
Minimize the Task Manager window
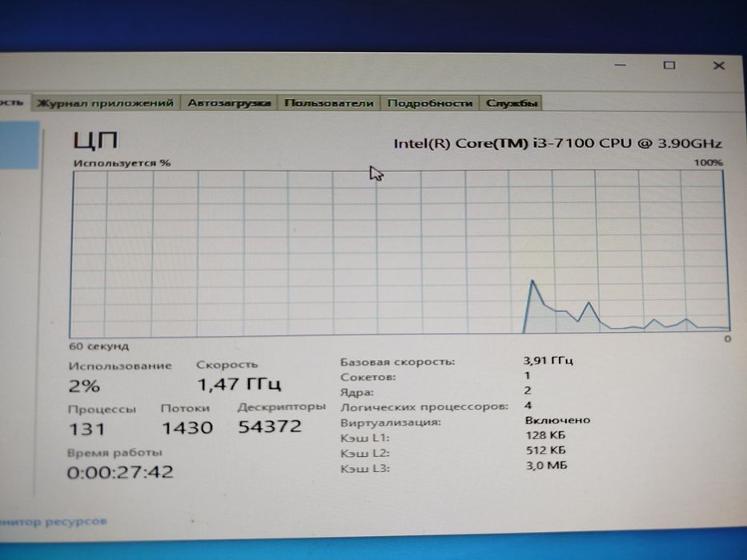coord(620,65)
